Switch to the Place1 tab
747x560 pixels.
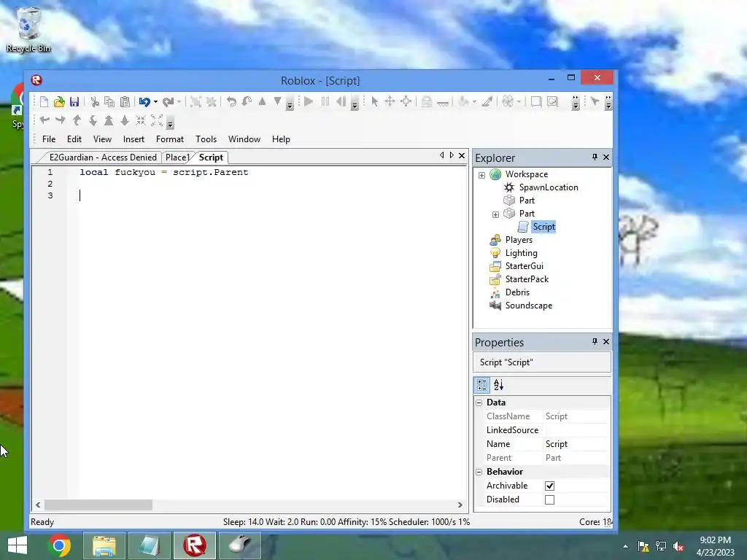pyautogui.click(x=177, y=157)
